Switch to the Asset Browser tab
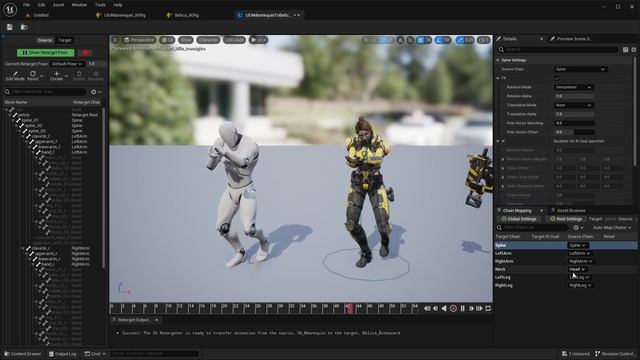Viewport: 640px width, 360px height. click(571, 211)
